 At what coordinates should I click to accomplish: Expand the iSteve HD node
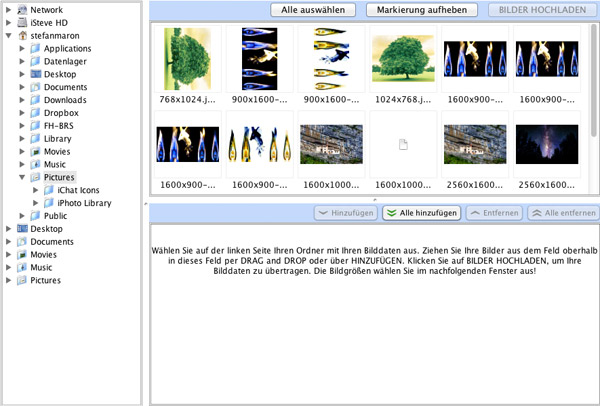coord(8,23)
